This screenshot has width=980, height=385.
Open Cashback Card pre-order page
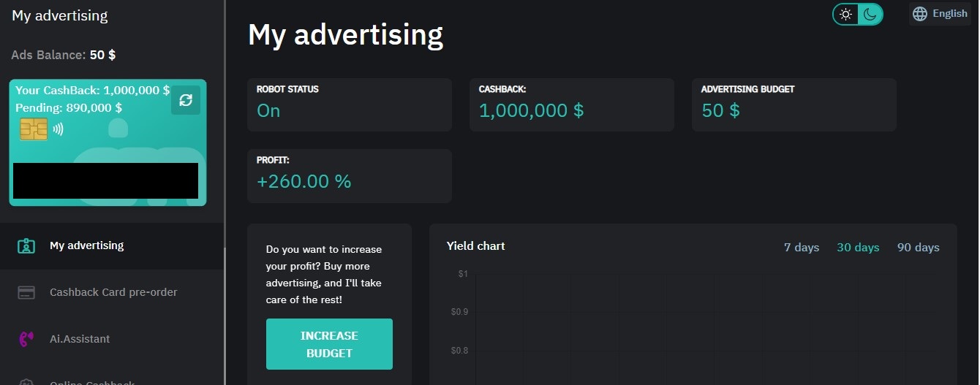(x=113, y=292)
